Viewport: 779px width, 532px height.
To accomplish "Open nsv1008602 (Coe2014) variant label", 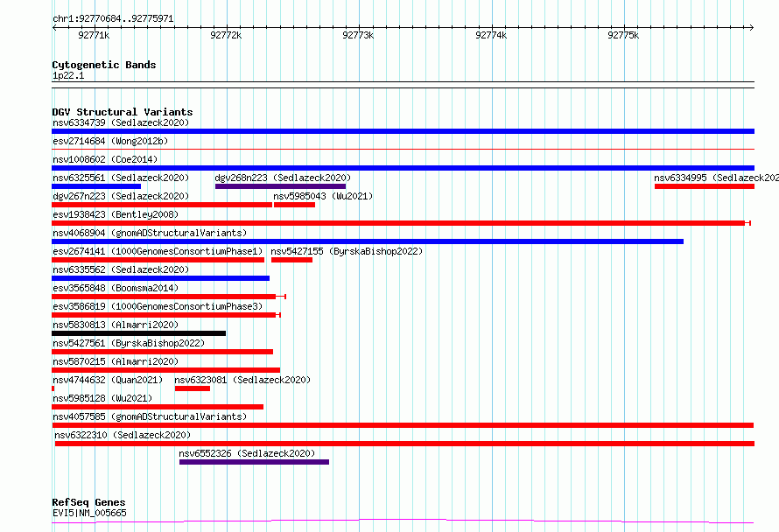I will [x=105, y=159].
